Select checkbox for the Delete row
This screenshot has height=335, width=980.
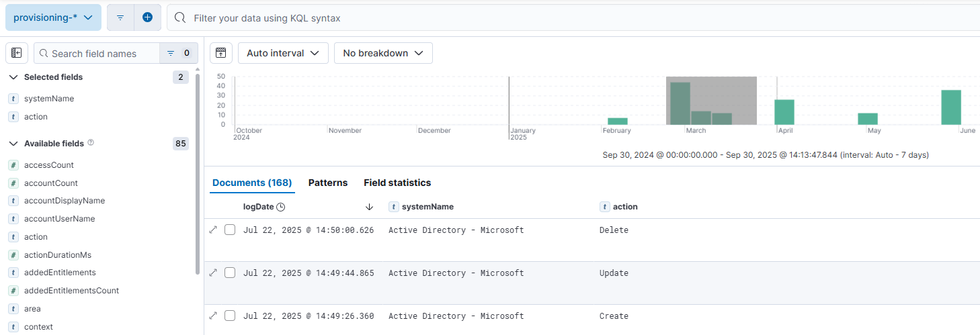coord(230,230)
